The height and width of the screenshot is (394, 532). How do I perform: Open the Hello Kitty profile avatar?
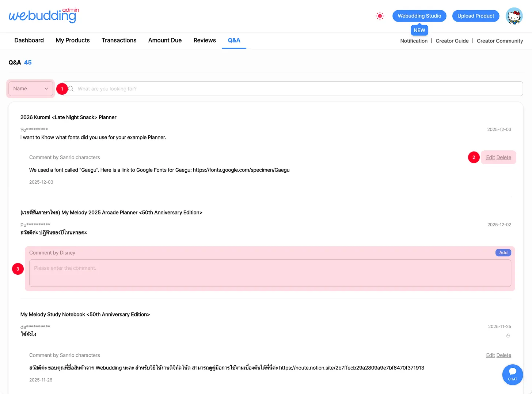pos(514,16)
